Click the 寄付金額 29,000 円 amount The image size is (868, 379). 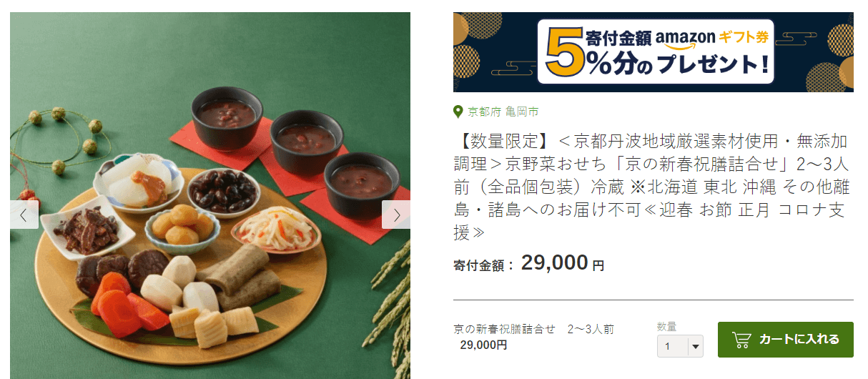[528, 264]
